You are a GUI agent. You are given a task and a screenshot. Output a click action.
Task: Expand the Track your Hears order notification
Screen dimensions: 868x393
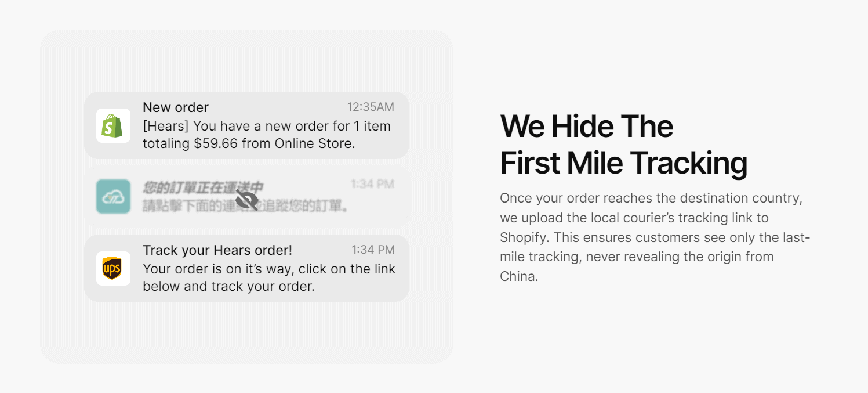point(246,268)
